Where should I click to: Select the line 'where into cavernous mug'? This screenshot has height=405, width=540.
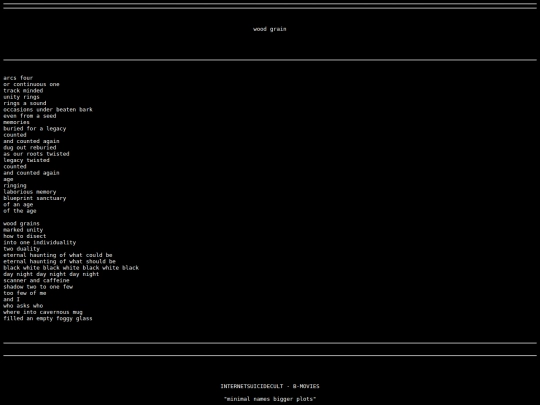pos(43,312)
